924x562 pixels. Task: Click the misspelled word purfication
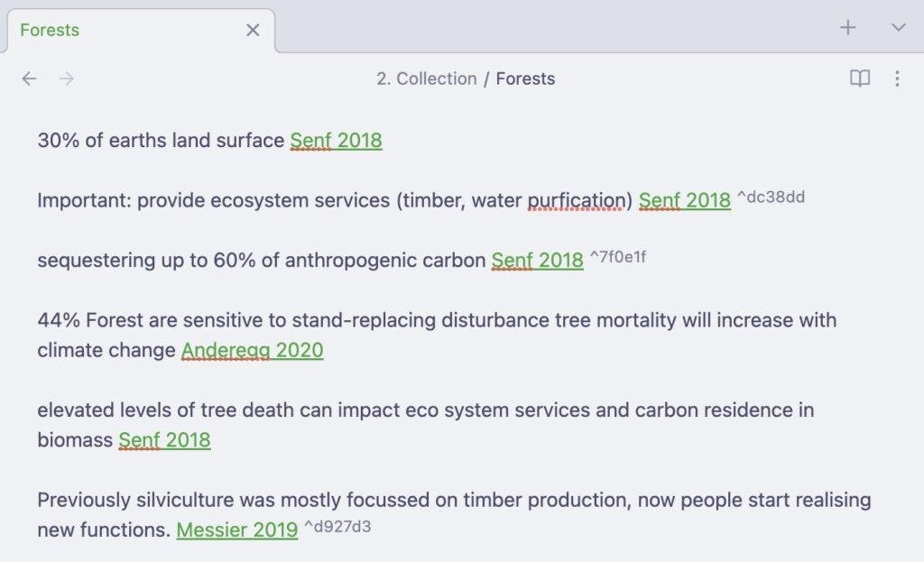pyautogui.click(x=576, y=201)
